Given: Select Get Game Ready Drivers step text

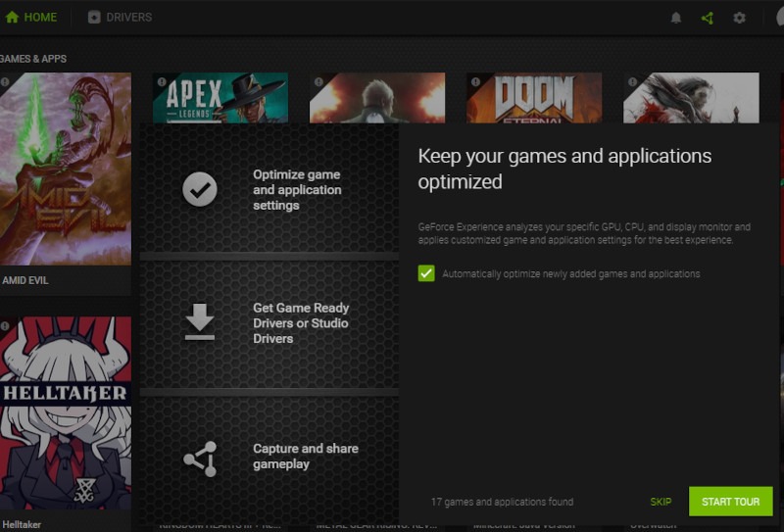Looking at the screenshot, I should coord(301,323).
